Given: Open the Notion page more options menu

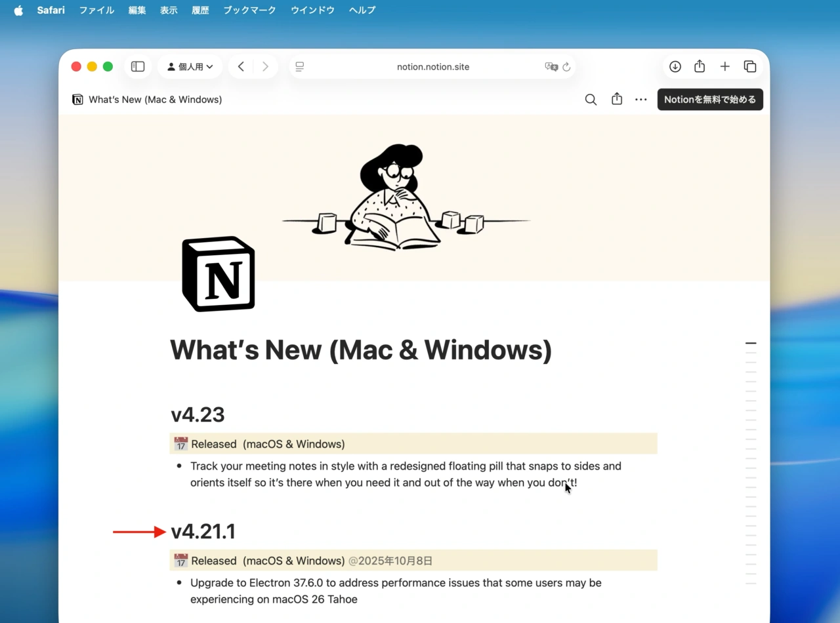Looking at the screenshot, I should tap(640, 99).
